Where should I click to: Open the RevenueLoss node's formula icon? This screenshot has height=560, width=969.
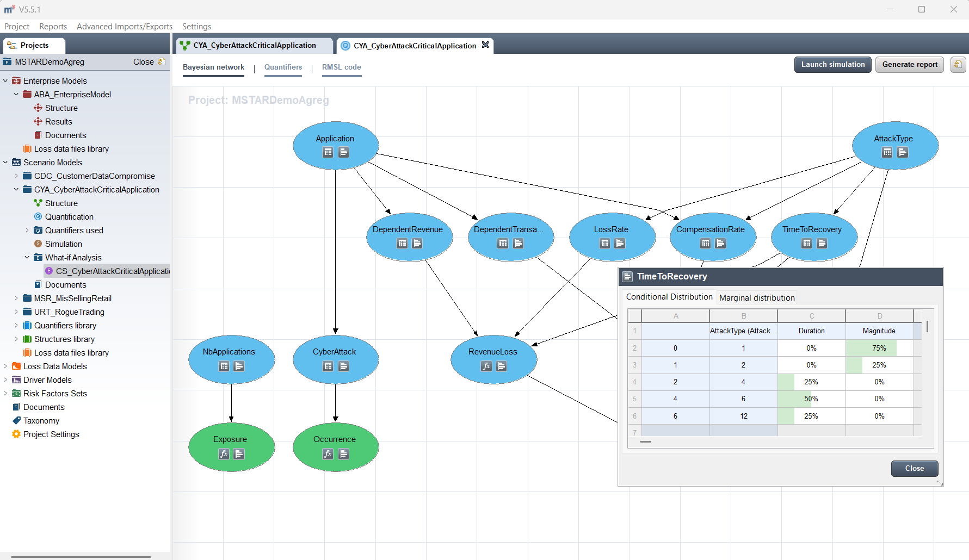pyautogui.click(x=486, y=366)
